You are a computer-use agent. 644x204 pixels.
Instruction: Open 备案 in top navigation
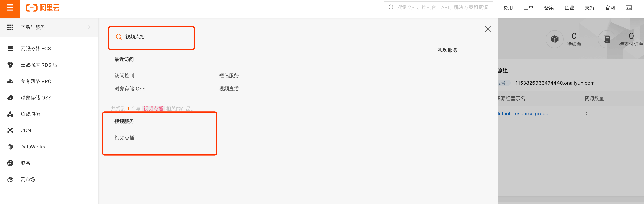pyautogui.click(x=549, y=8)
